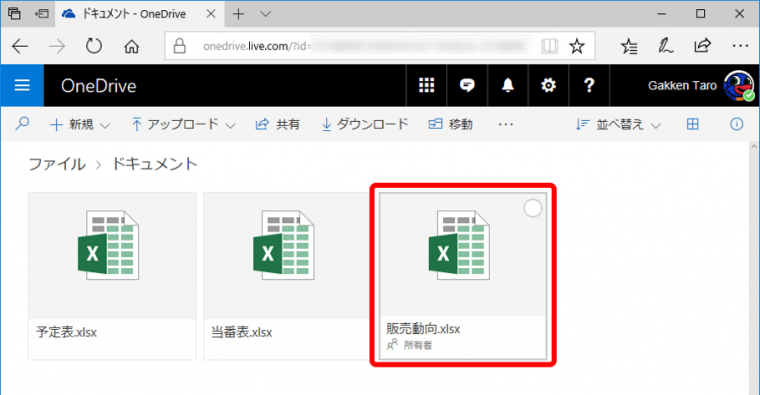The image size is (760, 395).
Task: Close the ドキュメント - OneDrive tab
Action: pos(211,14)
